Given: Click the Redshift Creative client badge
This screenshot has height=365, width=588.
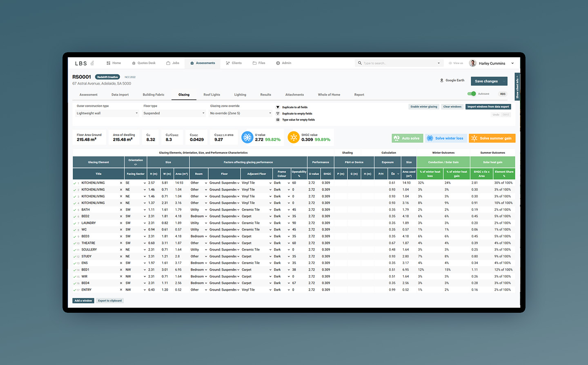Looking at the screenshot, I should point(107,77).
